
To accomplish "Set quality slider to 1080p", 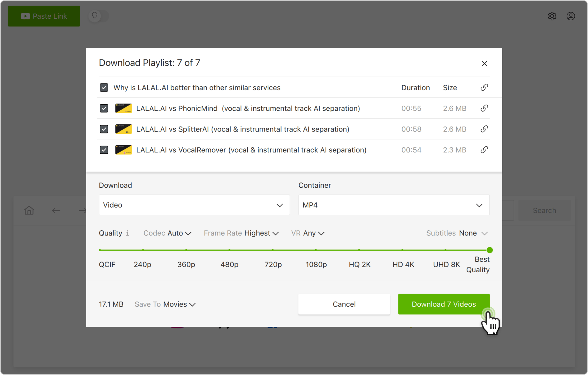I will (x=316, y=250).
